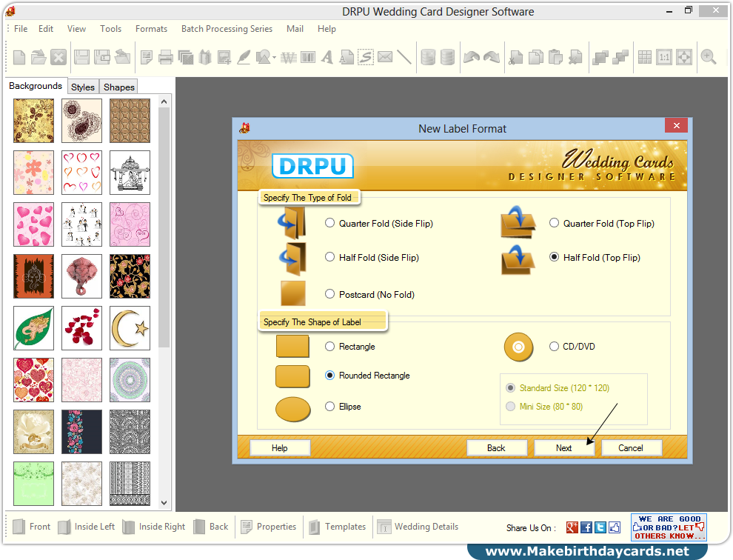The image size is (733, 560).
Task: Click the Redo arrow icon
Action: (x=491, y=57)
